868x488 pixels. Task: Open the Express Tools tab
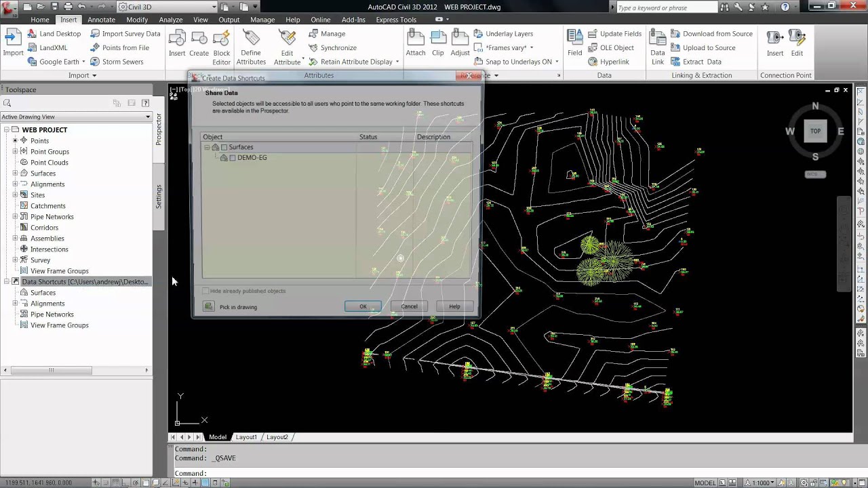[396, 20]
